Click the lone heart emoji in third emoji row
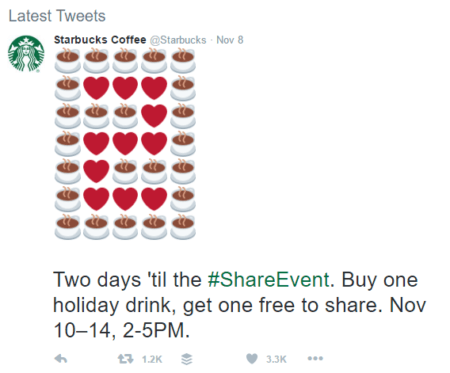 (x=154, y=116)
